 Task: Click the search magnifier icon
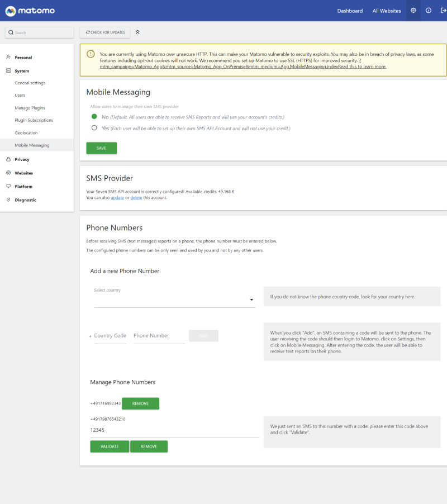[x=11, y=32]
